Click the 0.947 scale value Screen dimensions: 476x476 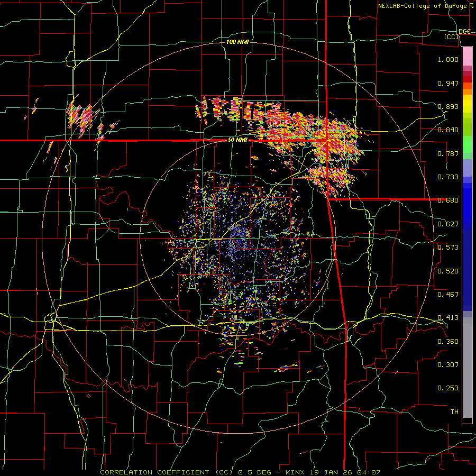point(448,83)
